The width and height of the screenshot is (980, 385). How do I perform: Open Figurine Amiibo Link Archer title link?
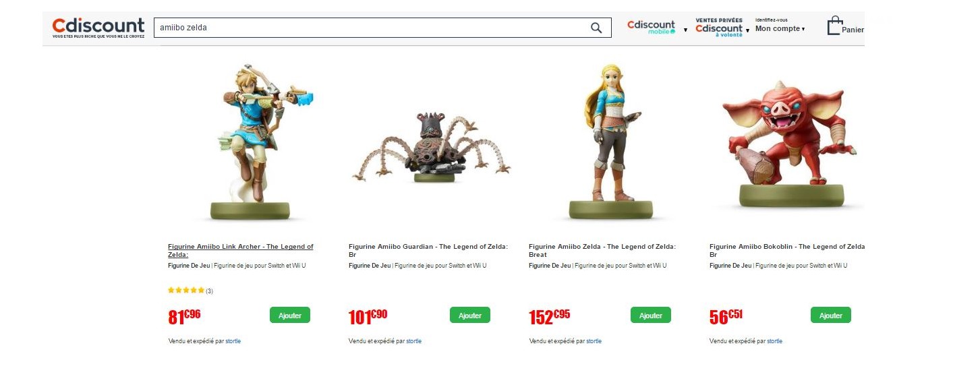pos(241,251)
